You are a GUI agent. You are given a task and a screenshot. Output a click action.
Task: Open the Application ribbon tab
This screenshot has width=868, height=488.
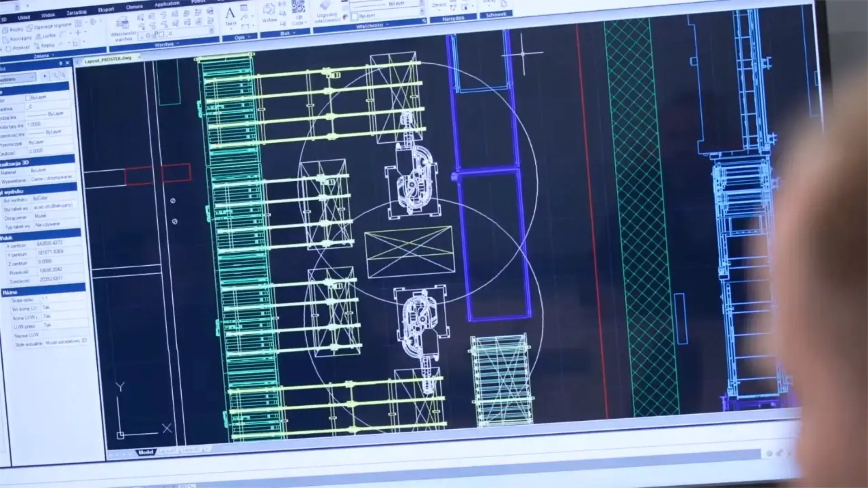[x=167, y=4]
